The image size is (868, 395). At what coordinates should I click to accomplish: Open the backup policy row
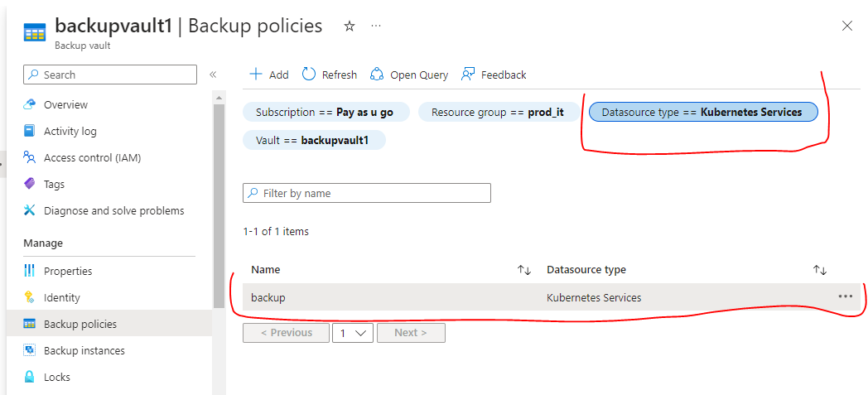[553, 297]
